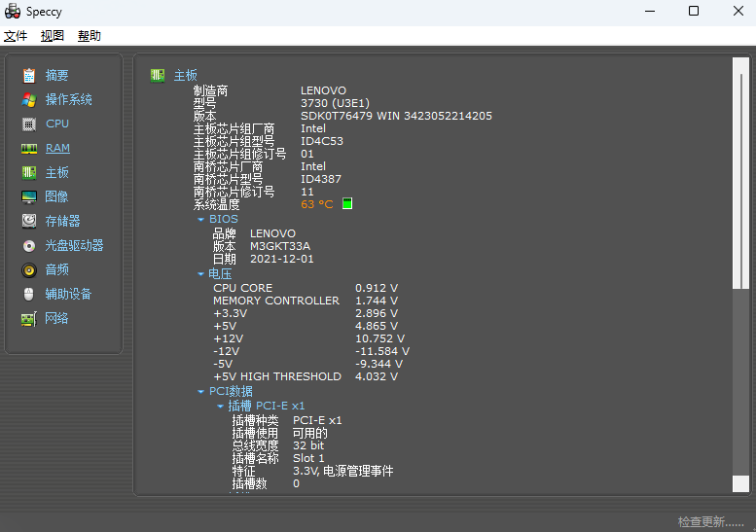Click the 检查更新 link
This screenshot has width=756, height=532.
click(710, 522)
